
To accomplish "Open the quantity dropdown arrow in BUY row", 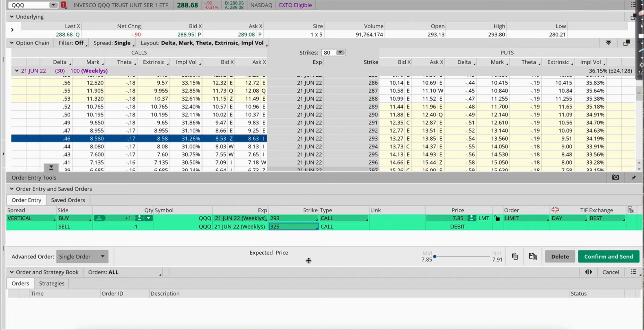I will point(148,218).
